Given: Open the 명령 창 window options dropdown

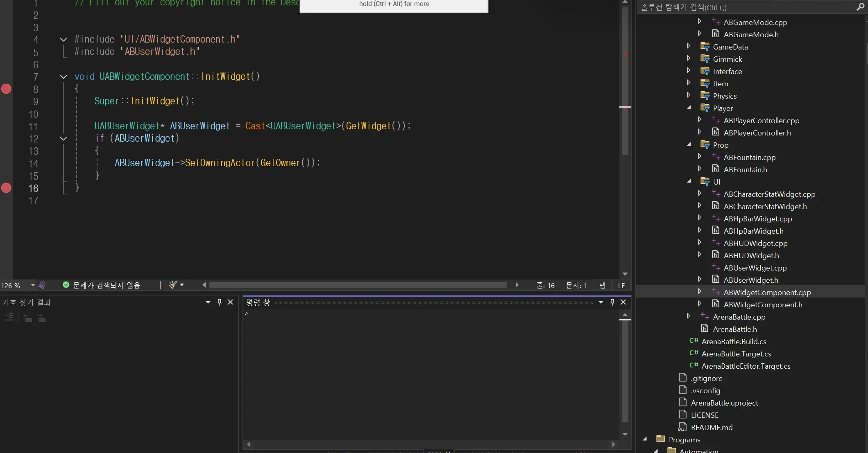Looking at the screenshot, I should 601,302.
